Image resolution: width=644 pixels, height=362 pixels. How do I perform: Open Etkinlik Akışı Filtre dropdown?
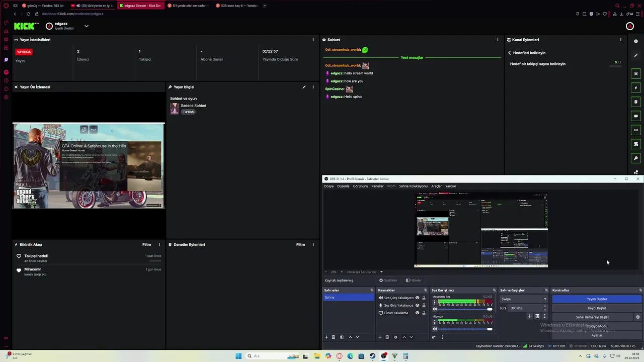click(146, 245)
